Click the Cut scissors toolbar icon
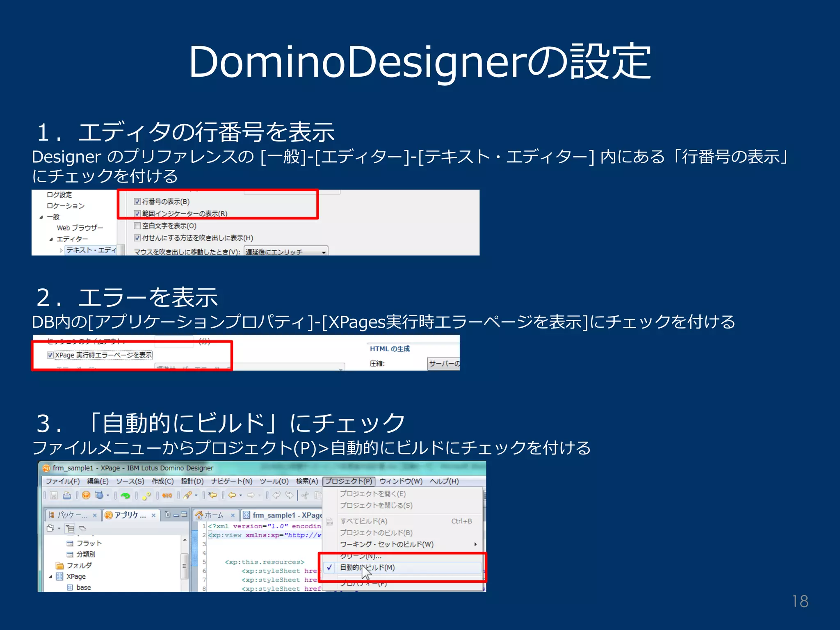This screenshot has height=630, width=840. [305, 495]
